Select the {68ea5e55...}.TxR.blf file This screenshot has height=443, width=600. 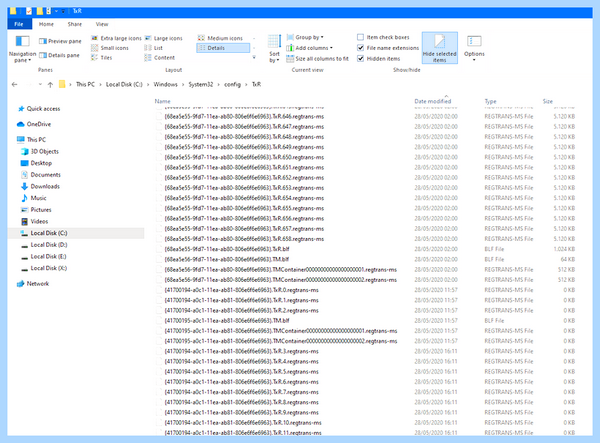tap(227, 249)
